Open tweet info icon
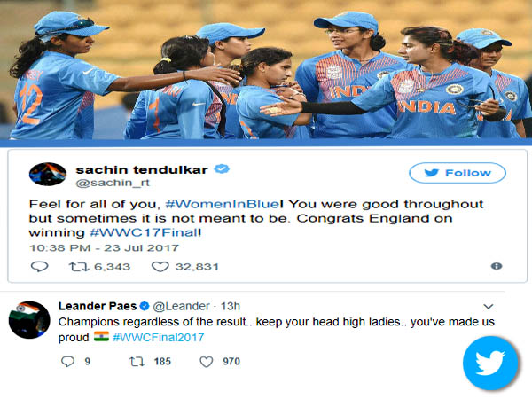Viewport: 532px width, 399px height. [496, 266]
